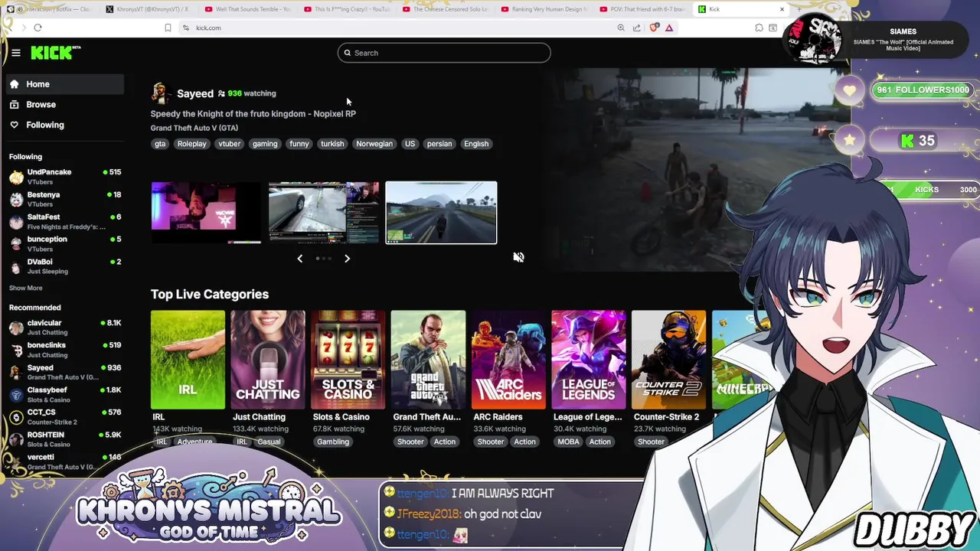Open clavicular's recommended channel
This screenshot has height=551, width=980.
click(64, 328)
